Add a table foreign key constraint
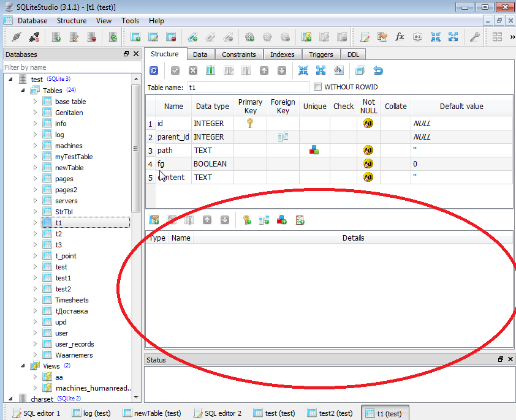The width and height of the screenshot is (516, 420). [x=264, y=220]
